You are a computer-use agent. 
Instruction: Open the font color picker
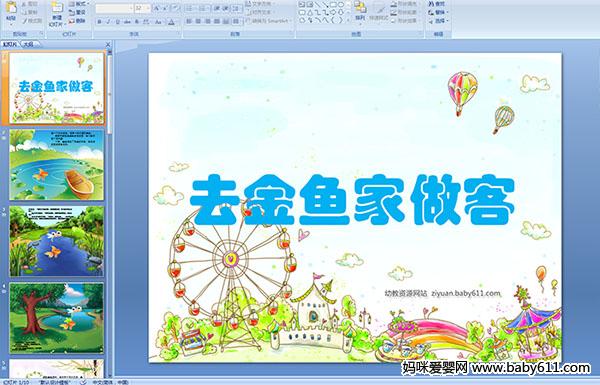171,22
